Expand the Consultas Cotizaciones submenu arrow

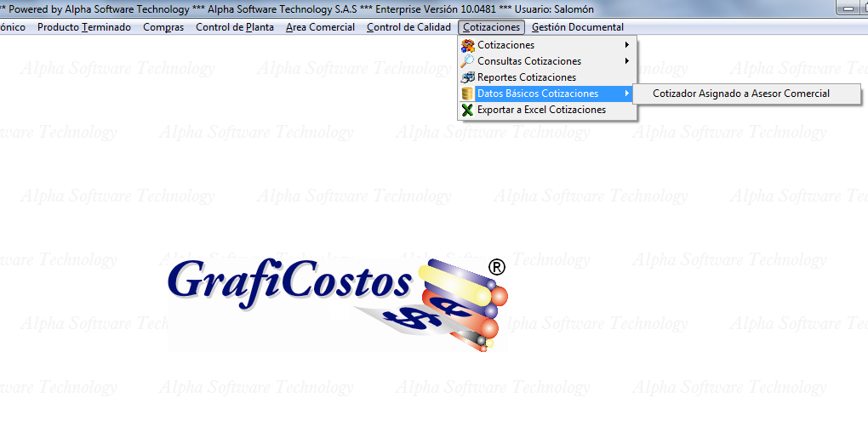click(627, 61)
